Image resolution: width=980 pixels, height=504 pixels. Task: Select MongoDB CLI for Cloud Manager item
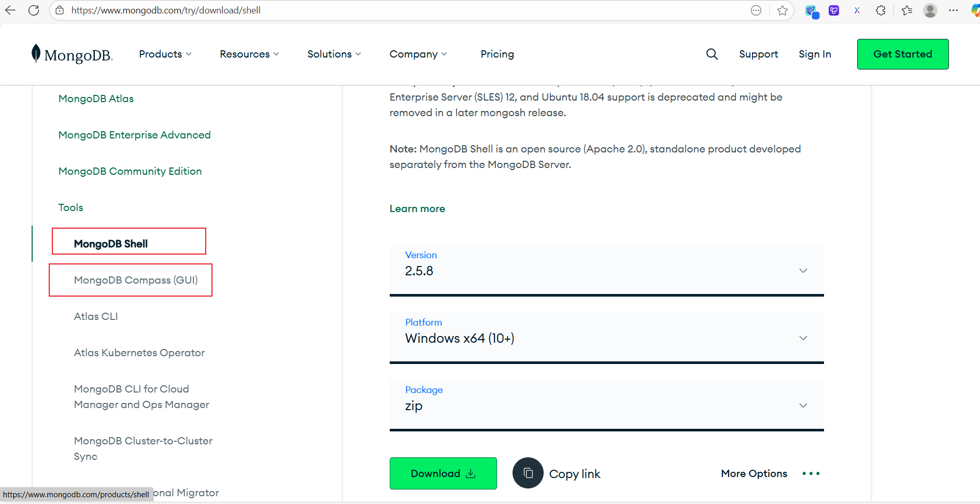tap(141, 397)
